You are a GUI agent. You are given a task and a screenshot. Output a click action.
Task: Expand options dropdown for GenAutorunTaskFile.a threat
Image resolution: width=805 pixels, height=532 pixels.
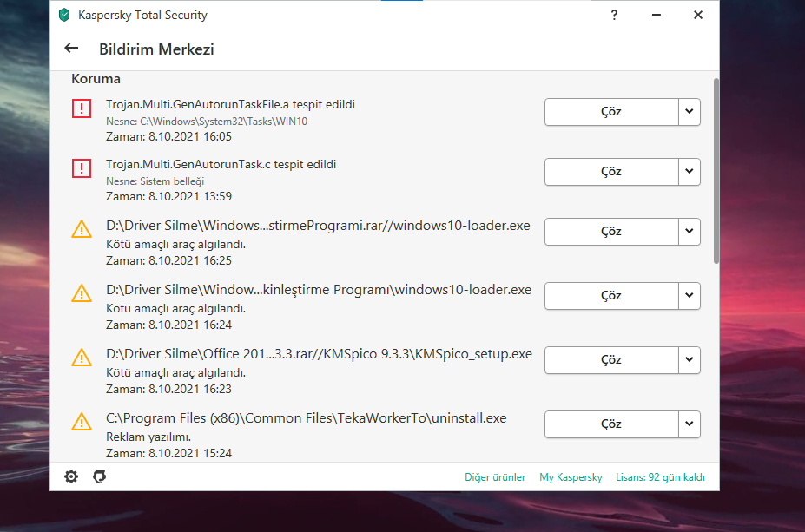click(689, 112)
